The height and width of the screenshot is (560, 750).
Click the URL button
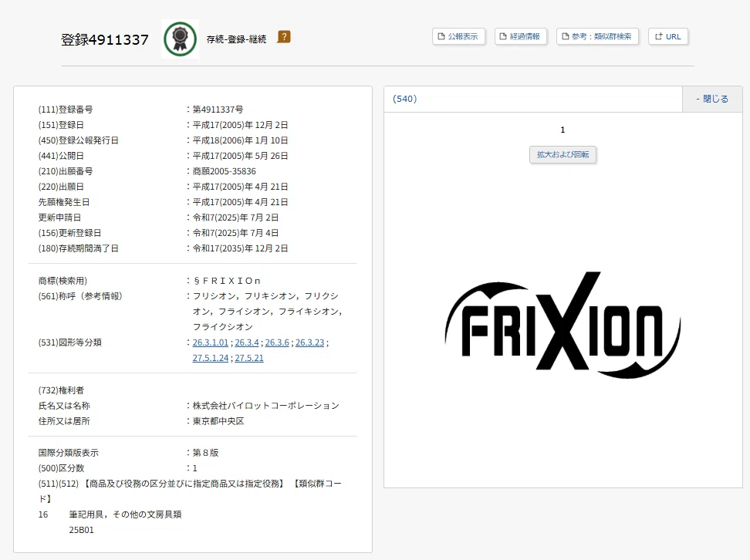(x=668, y=36)
